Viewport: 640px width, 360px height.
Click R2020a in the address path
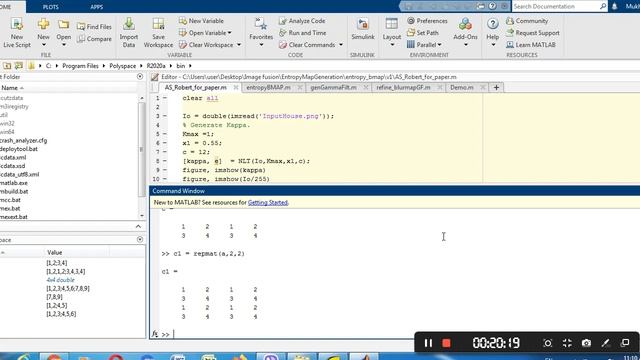click(x=156, y=66)
